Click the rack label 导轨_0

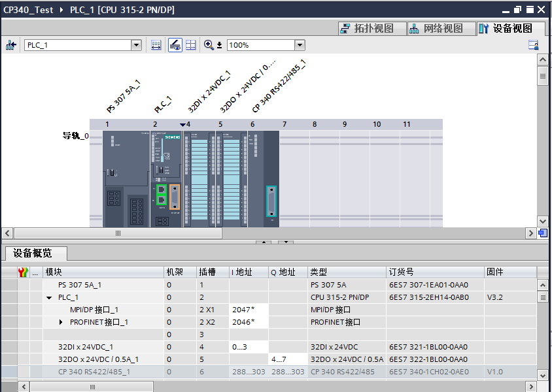pos(76,136)
